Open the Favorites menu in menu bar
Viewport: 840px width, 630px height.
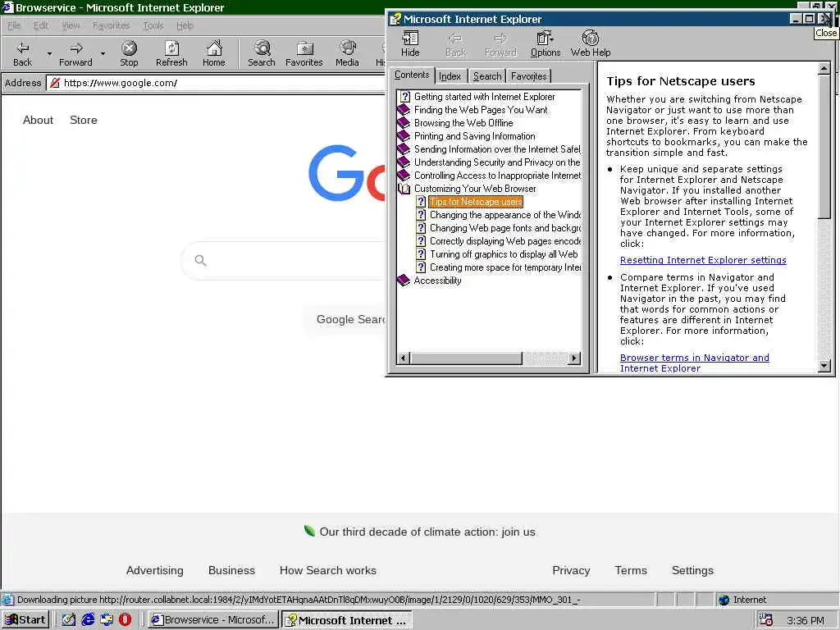pyautogui.click(x=111, y=25)
